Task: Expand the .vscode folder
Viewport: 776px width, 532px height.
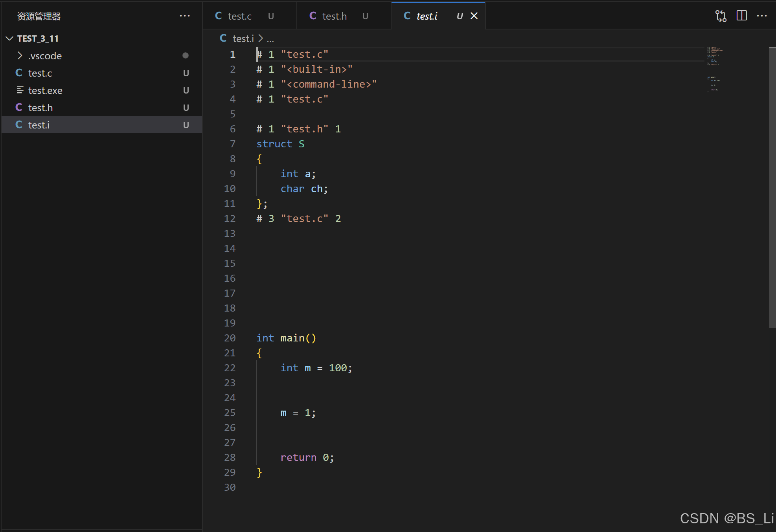Action: click(20, 56)
